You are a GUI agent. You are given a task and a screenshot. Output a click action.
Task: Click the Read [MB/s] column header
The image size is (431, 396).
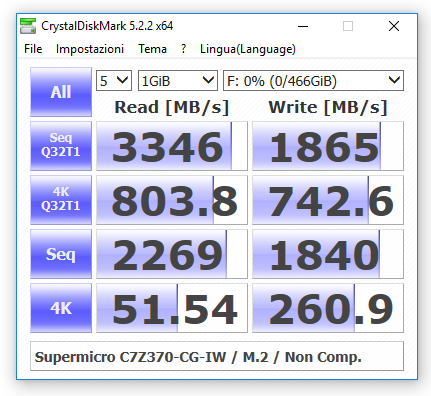[172, 107]
